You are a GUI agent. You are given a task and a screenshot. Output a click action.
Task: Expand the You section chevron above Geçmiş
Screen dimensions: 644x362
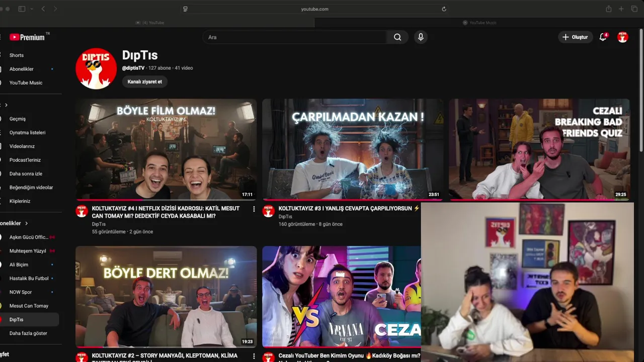[6, 105]
